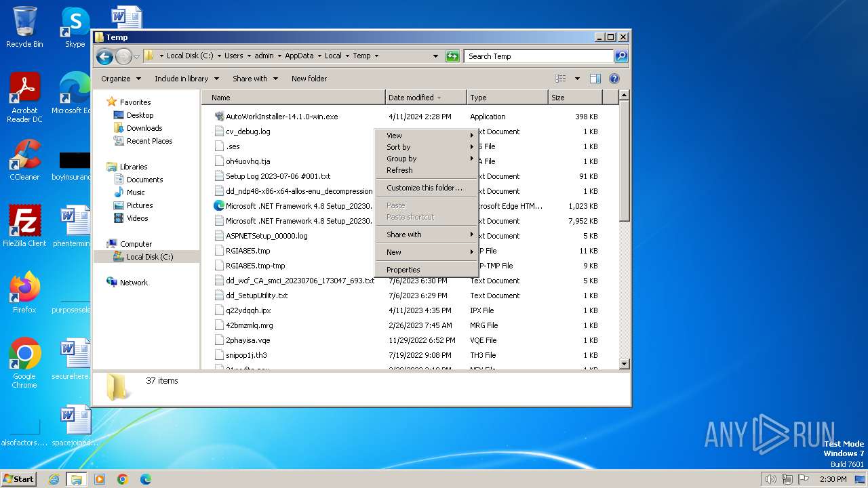Open Firefox desktop shortcut
This screenshot has height=488, width=868.
tap(24, 293)
